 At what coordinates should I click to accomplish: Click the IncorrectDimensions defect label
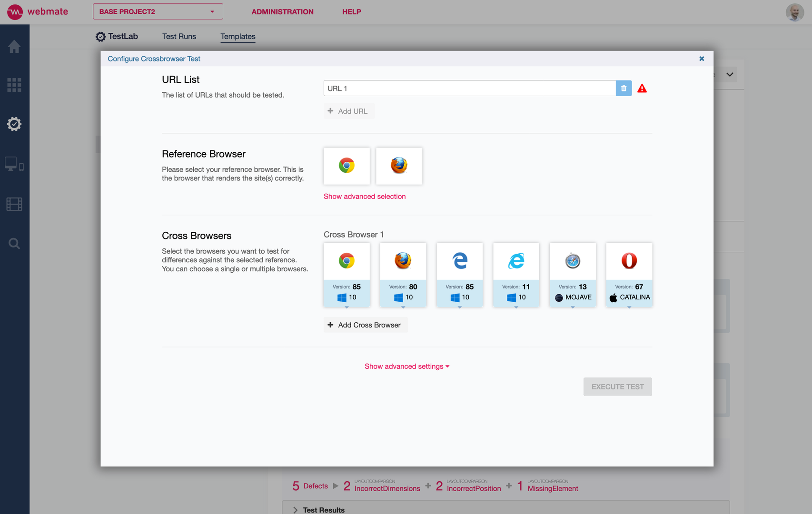tap(387, 489)
